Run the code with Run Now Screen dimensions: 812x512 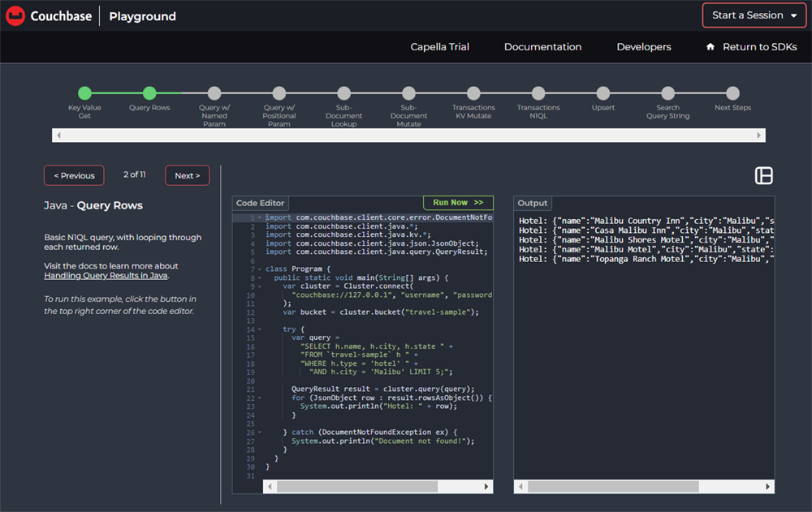(x=458, y=202)
